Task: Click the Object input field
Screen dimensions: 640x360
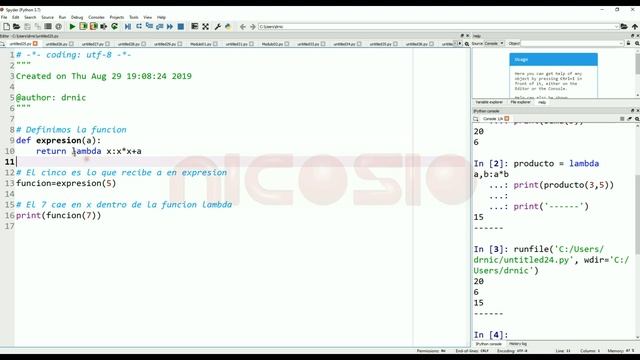Action: 572,43
